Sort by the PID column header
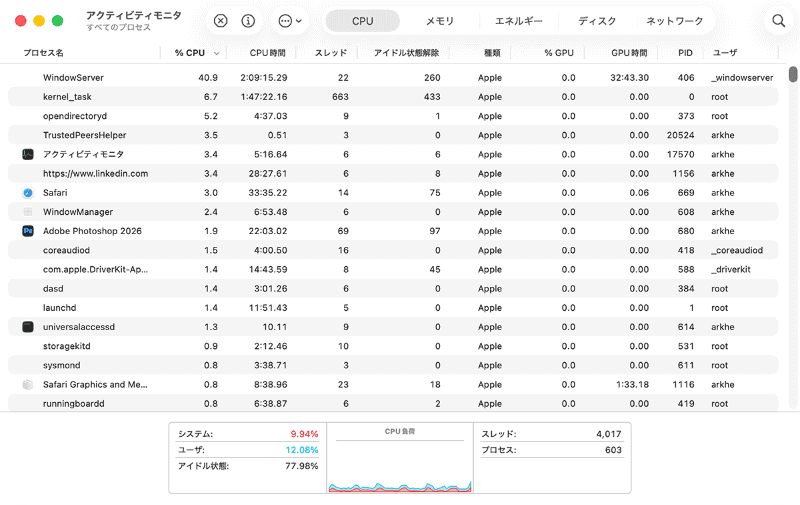 (685, 53)
